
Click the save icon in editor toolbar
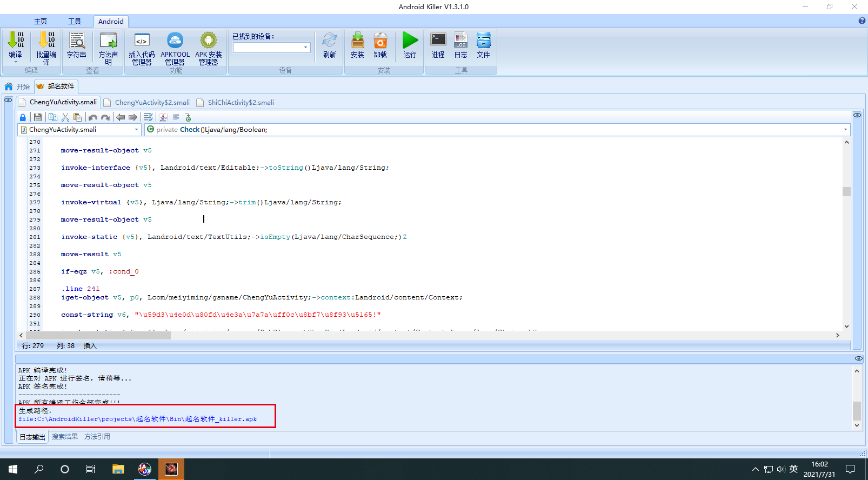(38, 117)
